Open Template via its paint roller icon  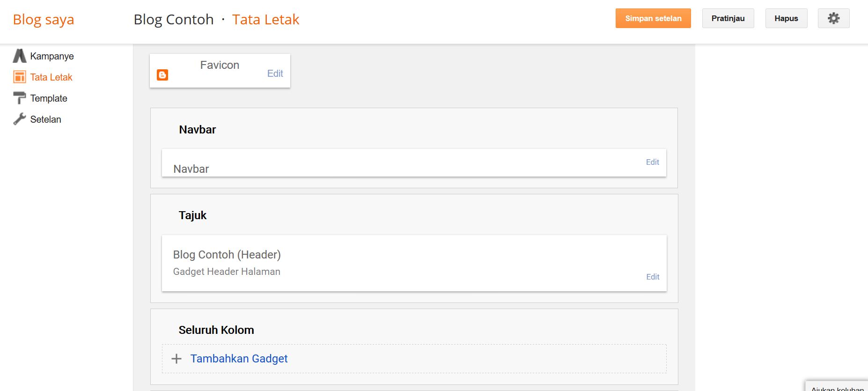tap(19, 98)
